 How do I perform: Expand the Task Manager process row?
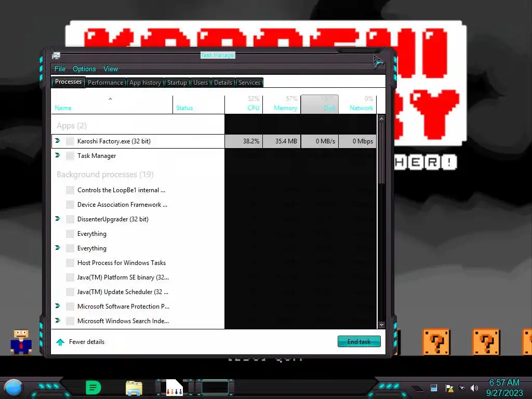(x=58, y=155)
